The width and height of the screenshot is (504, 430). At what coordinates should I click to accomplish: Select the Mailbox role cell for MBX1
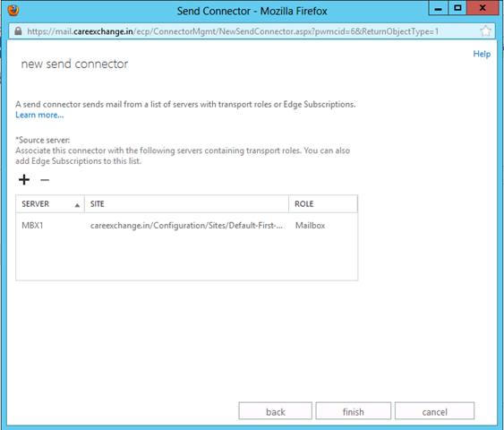(310, 226)
